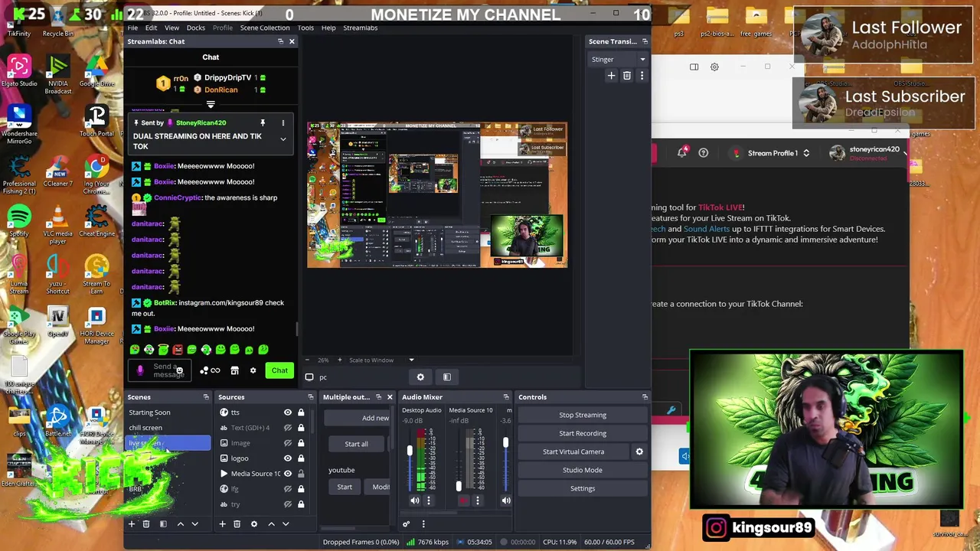Remove the scene transition with trash icon
Screen dimensions: 980x551
click(x=627, y=76)
